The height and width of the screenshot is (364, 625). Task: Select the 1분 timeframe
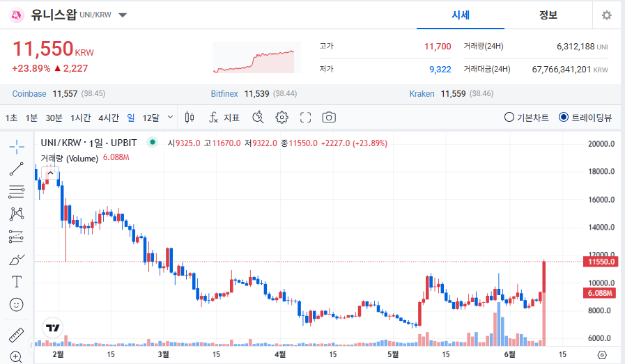(31, 118)
